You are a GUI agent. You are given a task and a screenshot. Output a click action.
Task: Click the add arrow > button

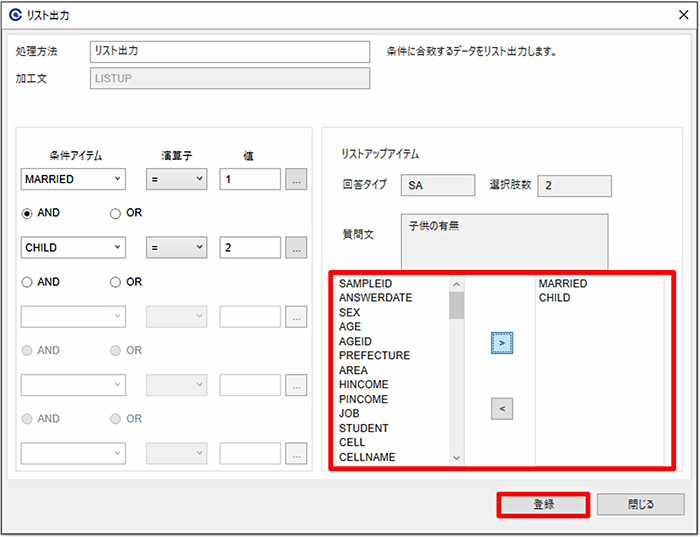[502, 343]
